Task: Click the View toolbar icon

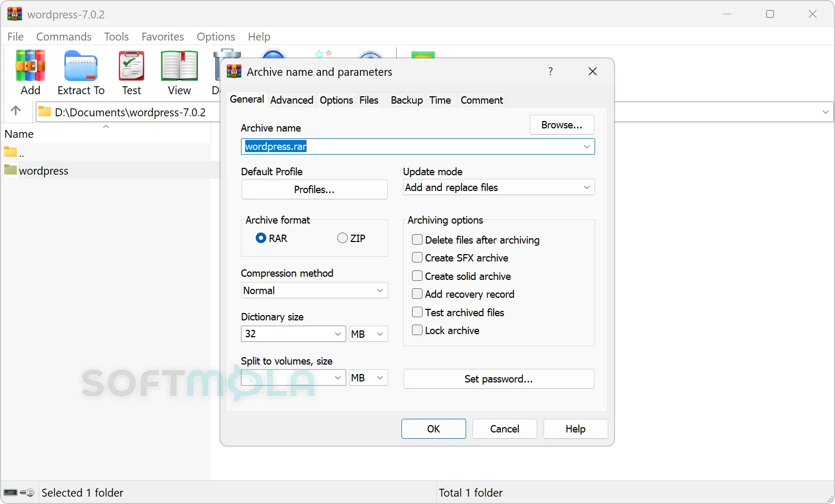Action: click(179, 73)
